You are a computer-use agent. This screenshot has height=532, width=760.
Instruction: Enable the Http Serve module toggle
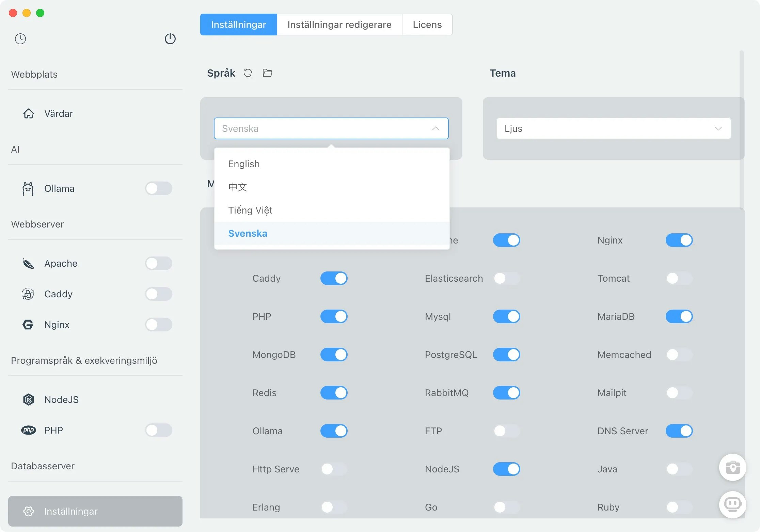(334, 469)
